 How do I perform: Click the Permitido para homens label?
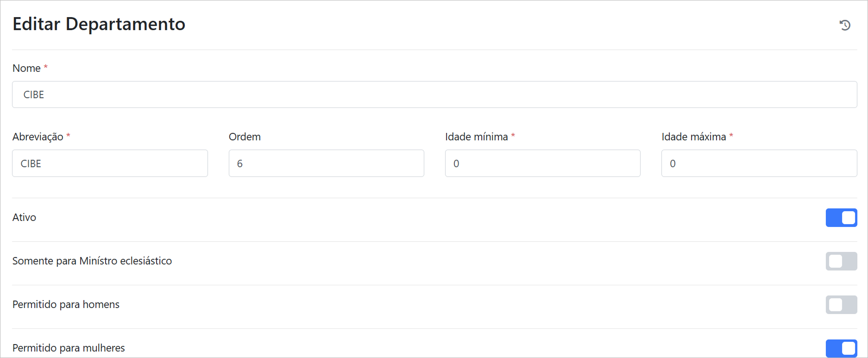coord(66,304)
